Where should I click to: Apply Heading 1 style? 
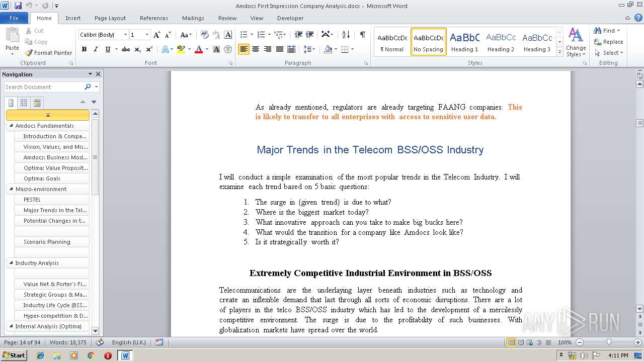click(464, 42)
